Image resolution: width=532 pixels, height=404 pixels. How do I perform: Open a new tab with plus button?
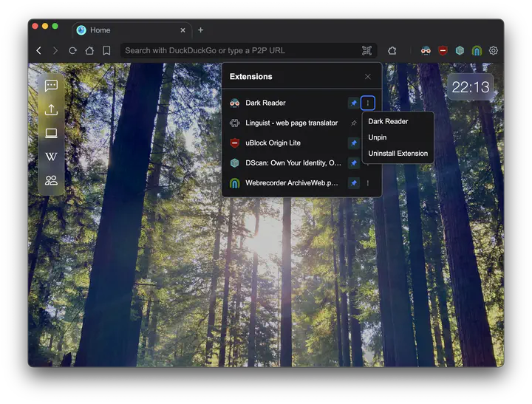pyautogui.click(x=200, y=30)
